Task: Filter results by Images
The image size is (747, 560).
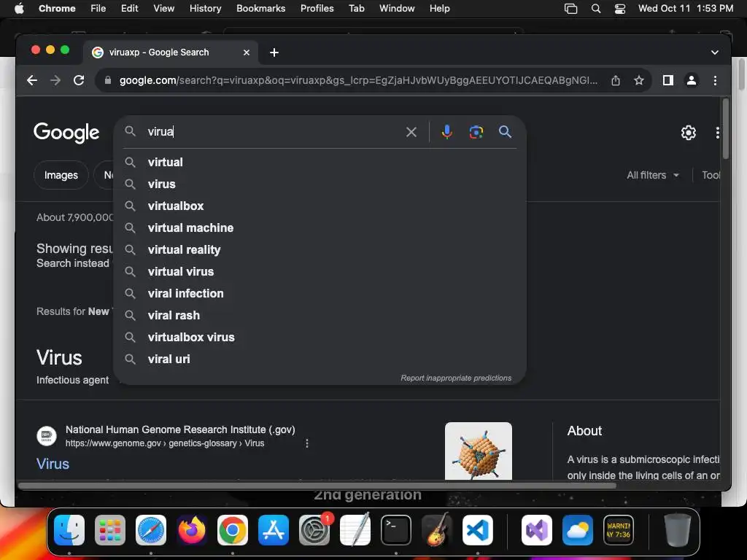Action: pos(61,175)
